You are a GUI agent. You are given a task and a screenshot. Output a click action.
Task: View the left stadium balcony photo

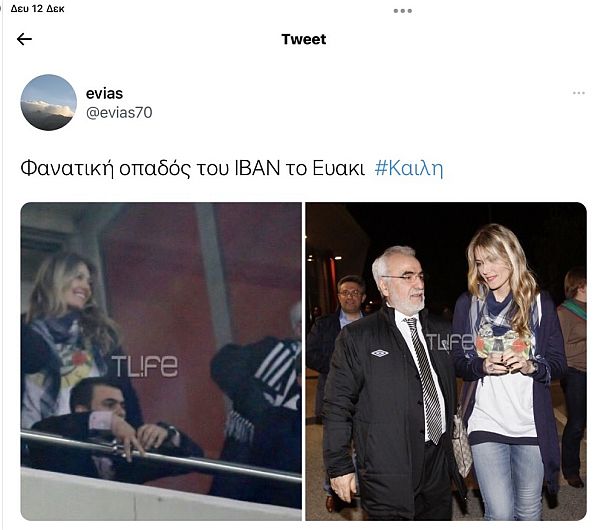click(161, 361)
